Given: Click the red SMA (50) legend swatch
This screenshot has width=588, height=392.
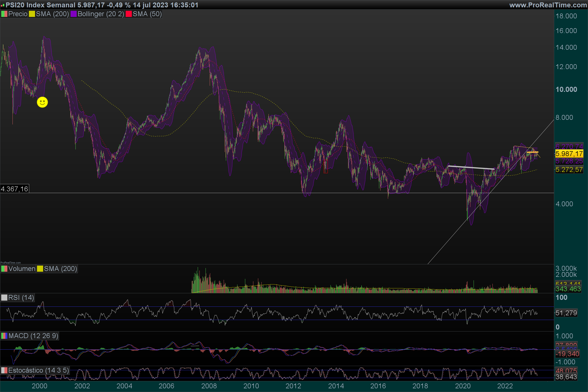Looking at the screenshot, I should 129,14.
